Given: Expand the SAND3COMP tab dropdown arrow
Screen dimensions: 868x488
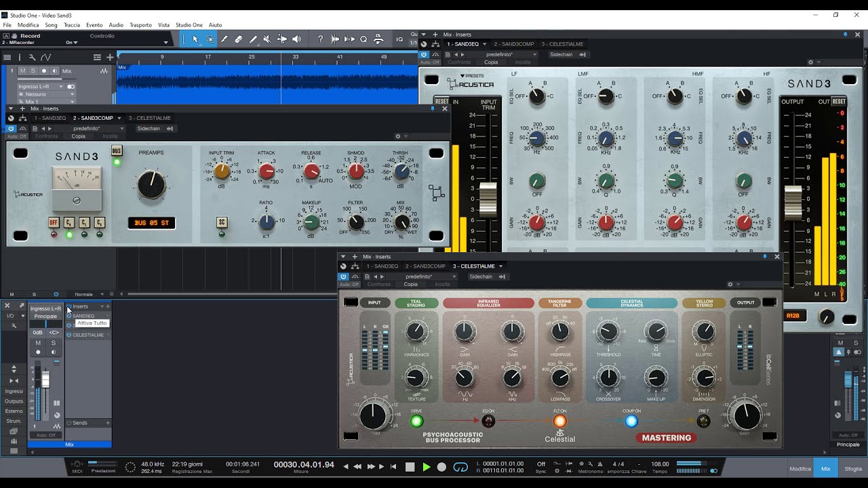Looking at the screenshot, I should [x=119, y=118].
